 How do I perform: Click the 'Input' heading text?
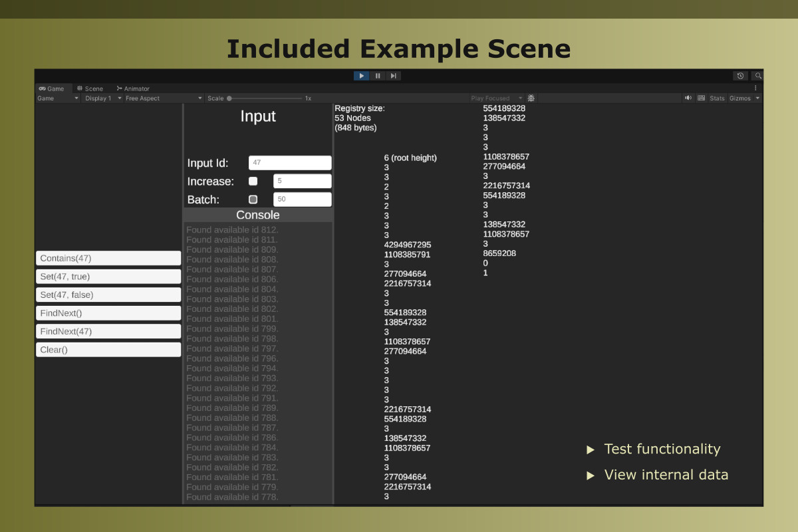point(258,116)
